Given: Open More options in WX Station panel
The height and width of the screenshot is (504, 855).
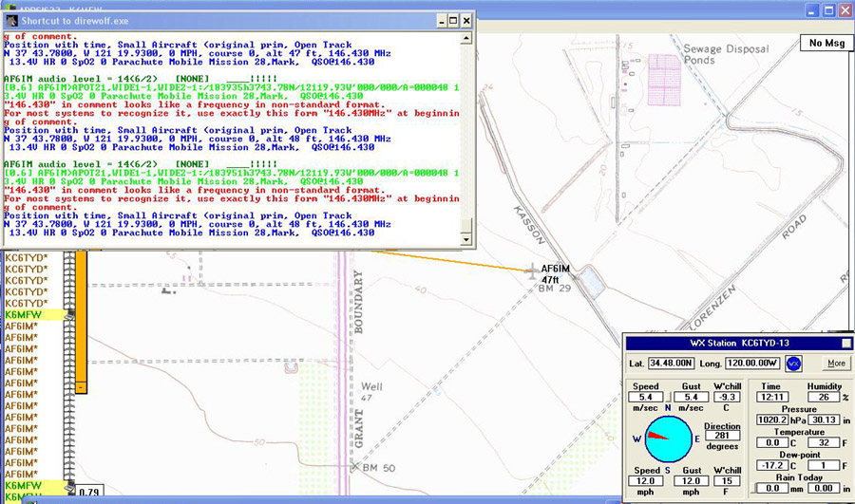Looking at the screenshot, I should [836, 364].
